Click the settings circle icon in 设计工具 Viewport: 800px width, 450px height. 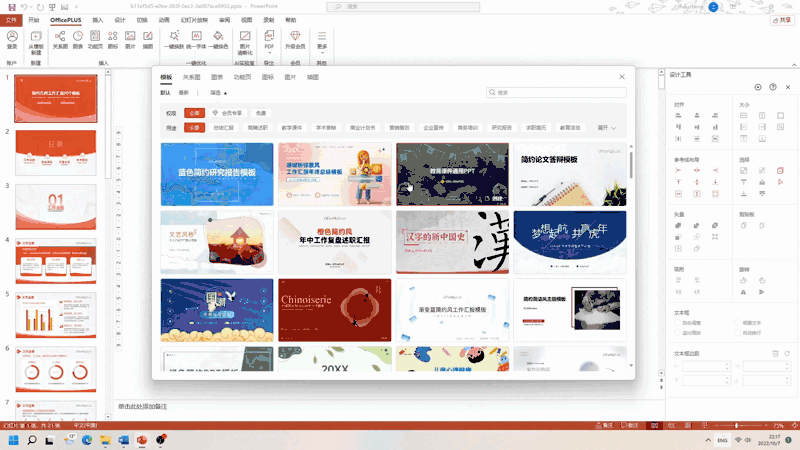pos(758,87)
